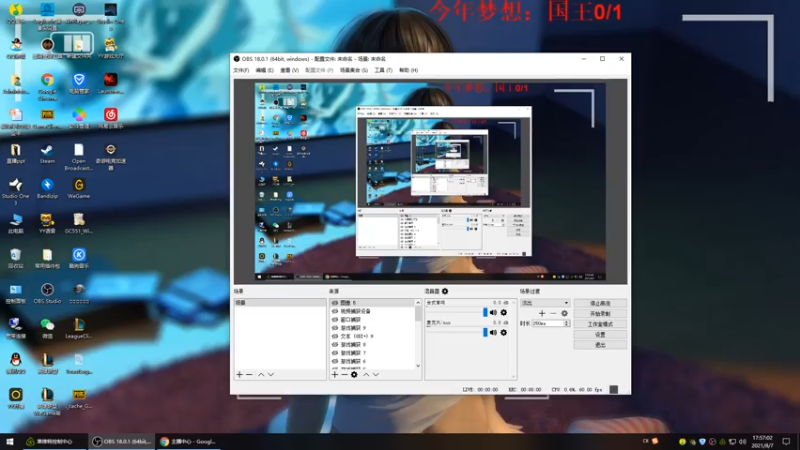Click the 退出 exit button
800x450 pixels.
pyautogui.click(x=600, y=345)
